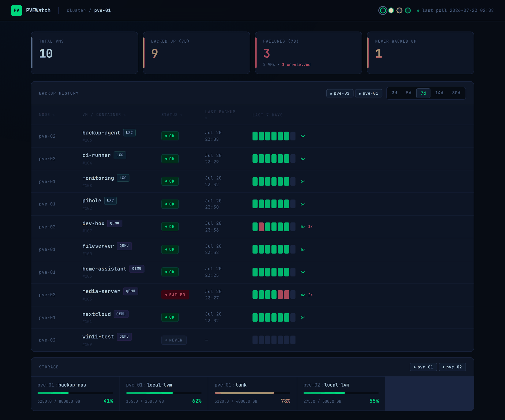Click the LAST 7 DAYS column header
The image size is (505, 420).
[x=268, y=115]
